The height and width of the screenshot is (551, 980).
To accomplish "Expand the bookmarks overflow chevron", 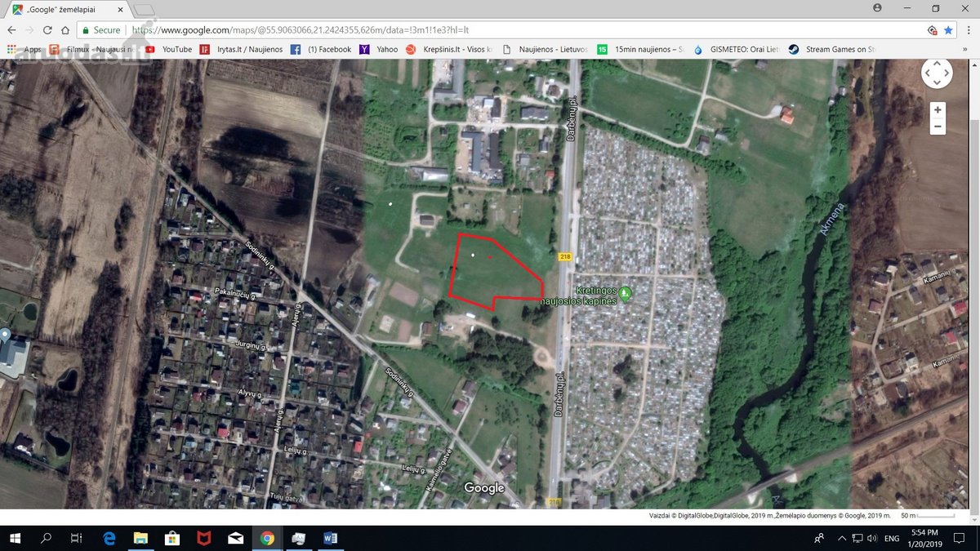I will (x=964, y=49).
